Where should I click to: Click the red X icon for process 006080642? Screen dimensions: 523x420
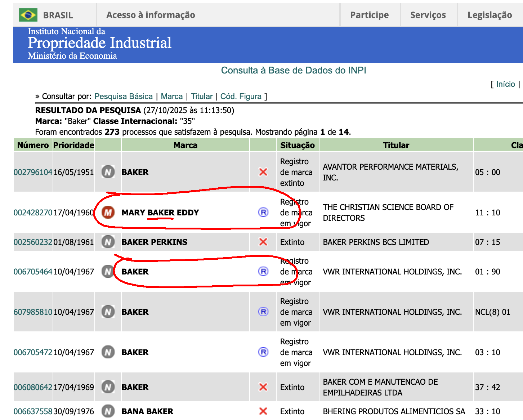pyautogui.click(x=263, y=387)
